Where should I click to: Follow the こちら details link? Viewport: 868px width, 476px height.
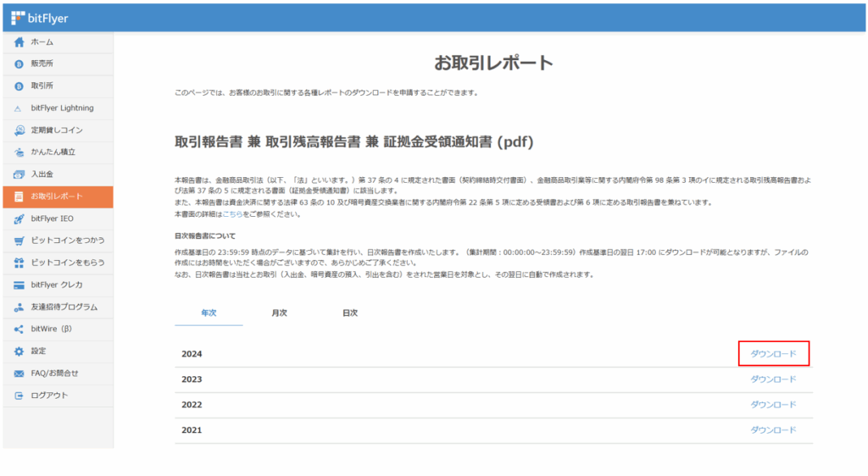point(232,214)
